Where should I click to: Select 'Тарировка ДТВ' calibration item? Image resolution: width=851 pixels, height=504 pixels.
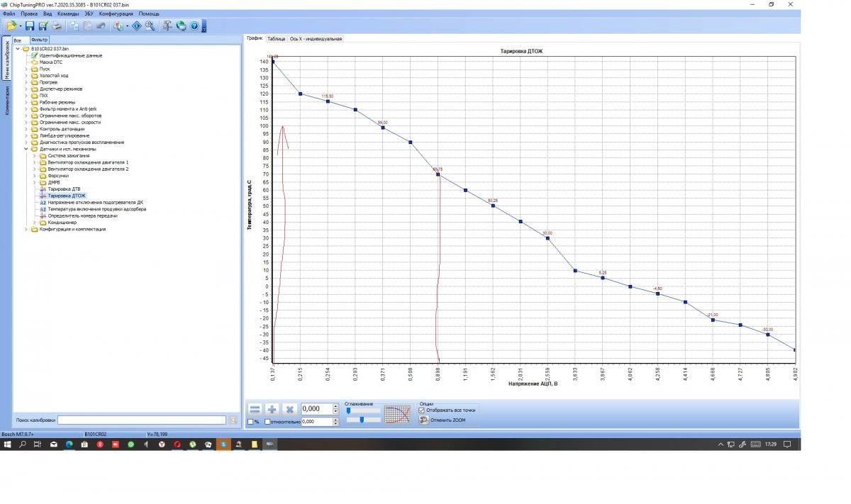(x=65, y=189)
